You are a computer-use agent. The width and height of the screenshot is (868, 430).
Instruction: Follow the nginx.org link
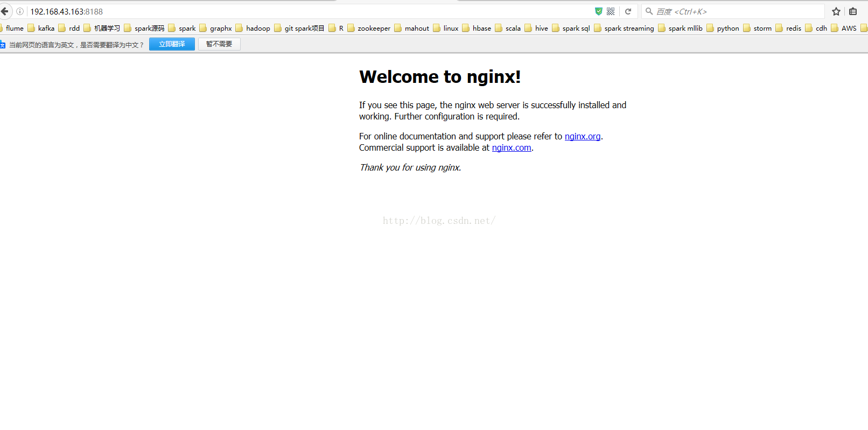coord(583,136)
